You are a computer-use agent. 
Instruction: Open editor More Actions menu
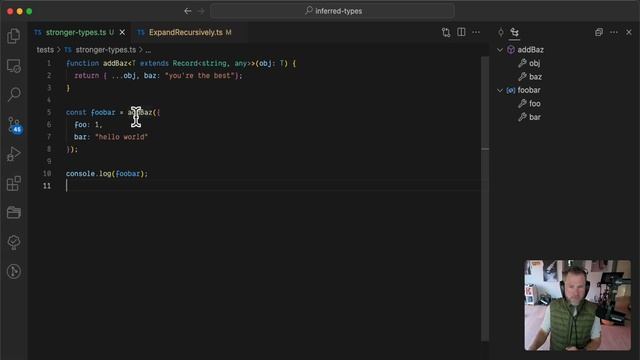point(476,32)
